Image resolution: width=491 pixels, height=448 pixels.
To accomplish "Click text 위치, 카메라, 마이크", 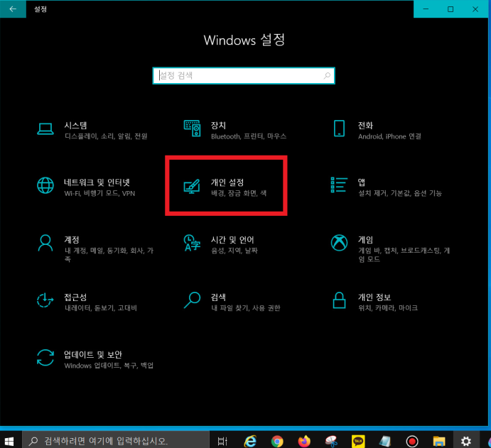I will [388, 308].
